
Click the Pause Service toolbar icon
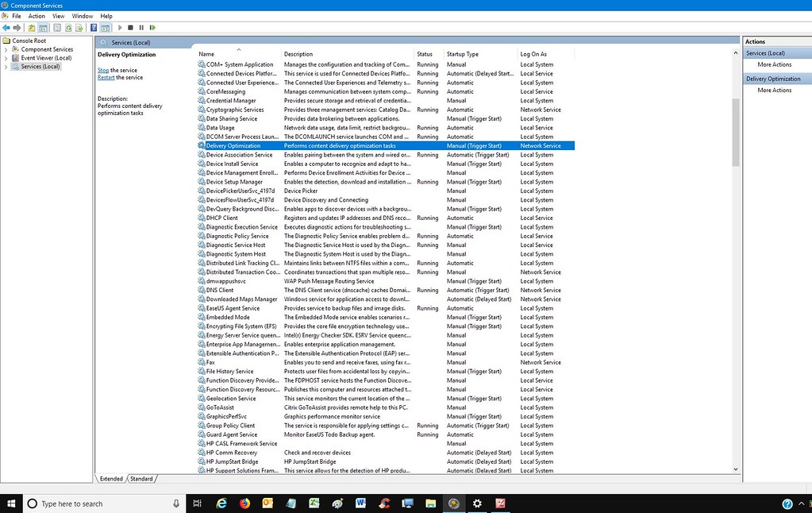point(141,28)
